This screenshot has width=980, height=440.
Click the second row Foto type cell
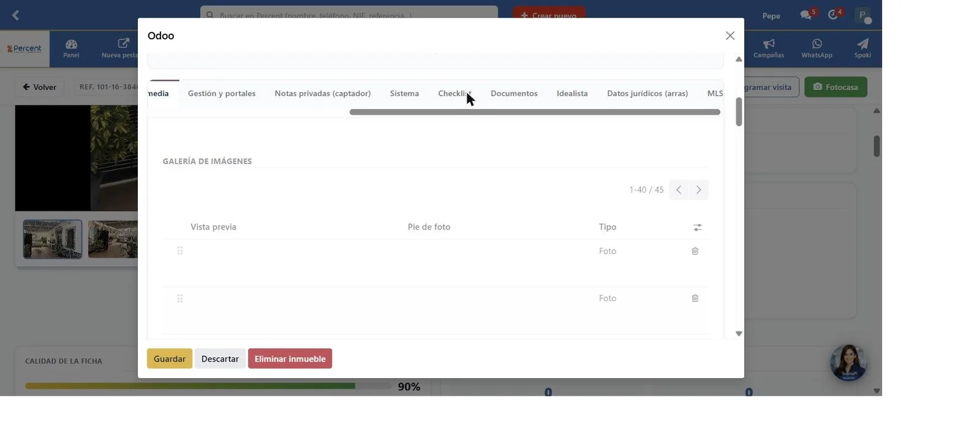608,298
